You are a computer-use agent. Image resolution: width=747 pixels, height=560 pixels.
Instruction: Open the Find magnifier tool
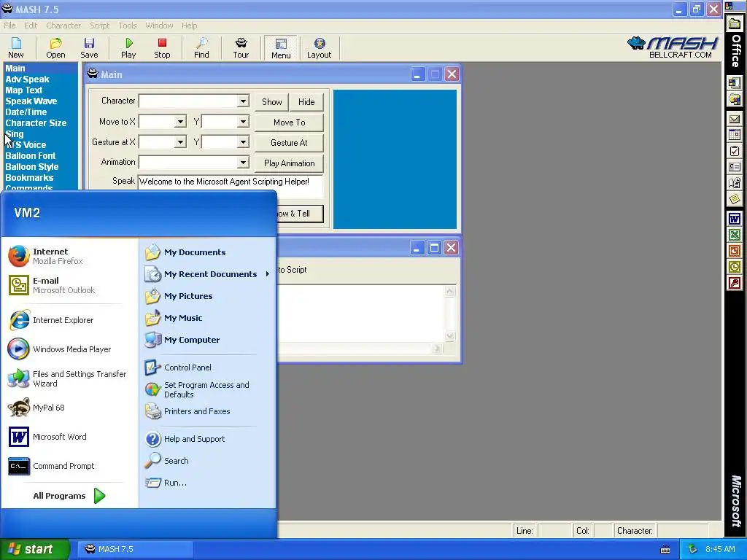(x=201, y=48)
